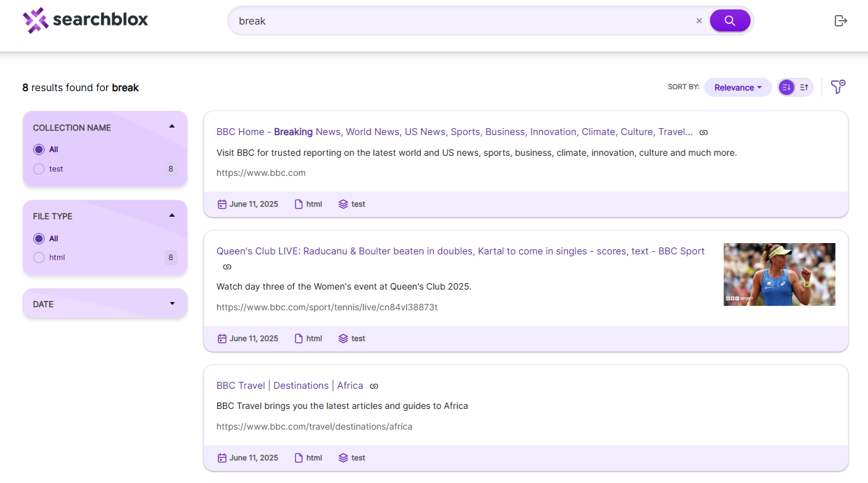This screenshot has width=868, height=483.
Task: Open the Queen's Club LIVE result title
Action: [461, 251]
